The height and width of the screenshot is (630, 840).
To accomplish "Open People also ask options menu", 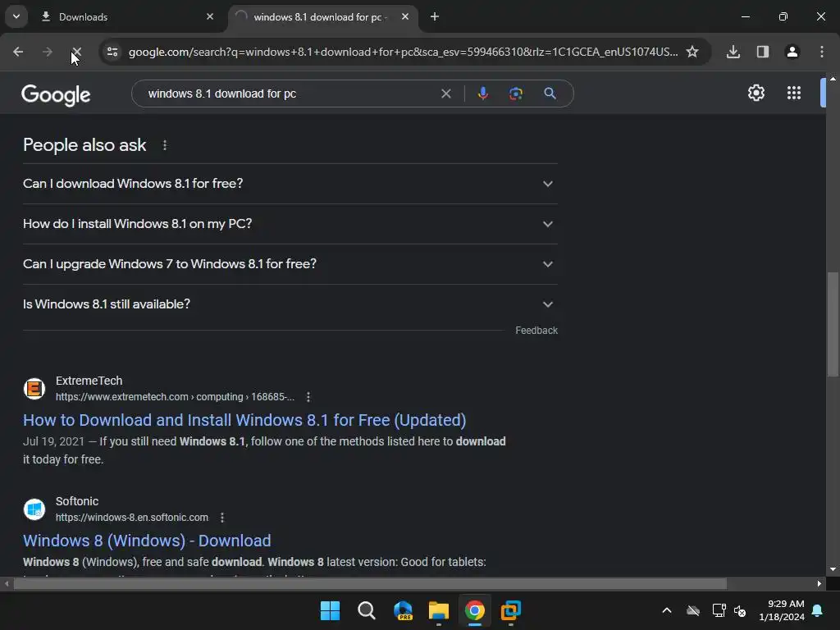I will pos(165,145).
